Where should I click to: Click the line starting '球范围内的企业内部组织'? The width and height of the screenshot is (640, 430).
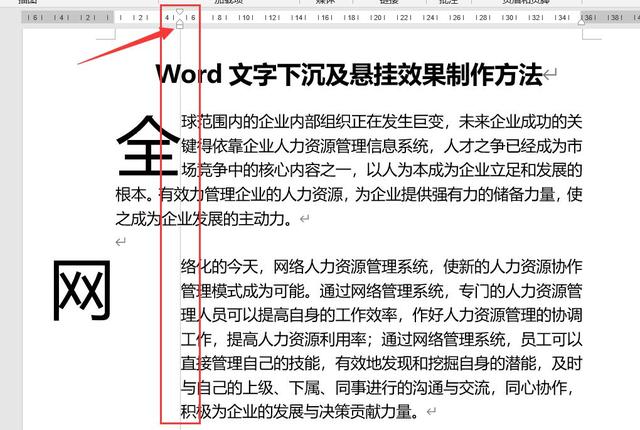[382, 122]
